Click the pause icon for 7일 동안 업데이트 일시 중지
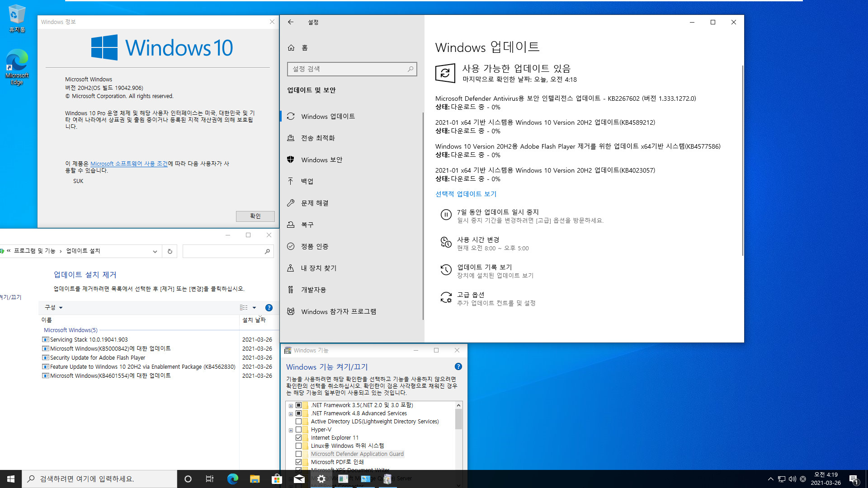Image resolution: width=868 pixels, height=488 pixels. [446, 215]
